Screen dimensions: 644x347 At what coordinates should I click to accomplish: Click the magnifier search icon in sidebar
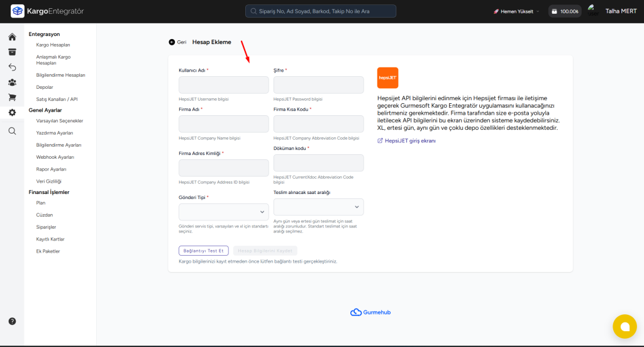(12, 131)
